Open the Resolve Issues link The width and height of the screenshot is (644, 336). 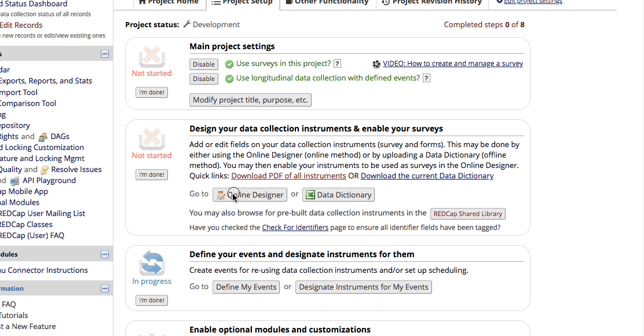[x=76, y=170]
